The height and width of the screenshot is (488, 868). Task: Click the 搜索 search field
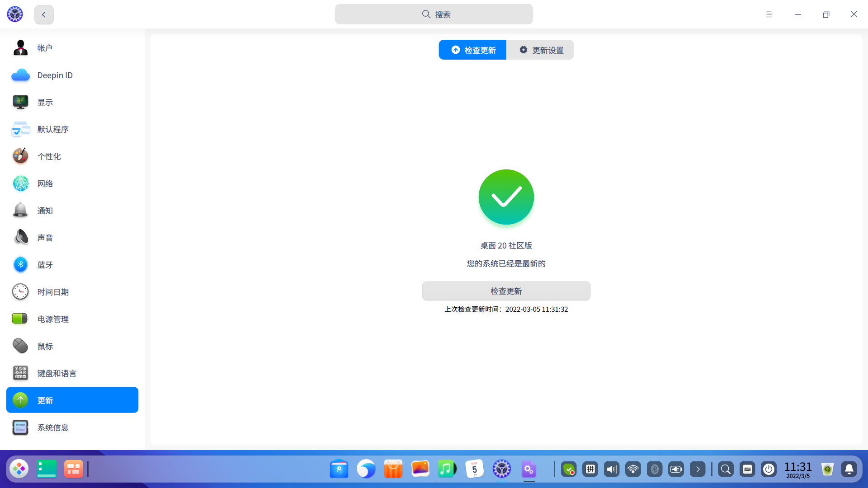[x=434, y=14]
